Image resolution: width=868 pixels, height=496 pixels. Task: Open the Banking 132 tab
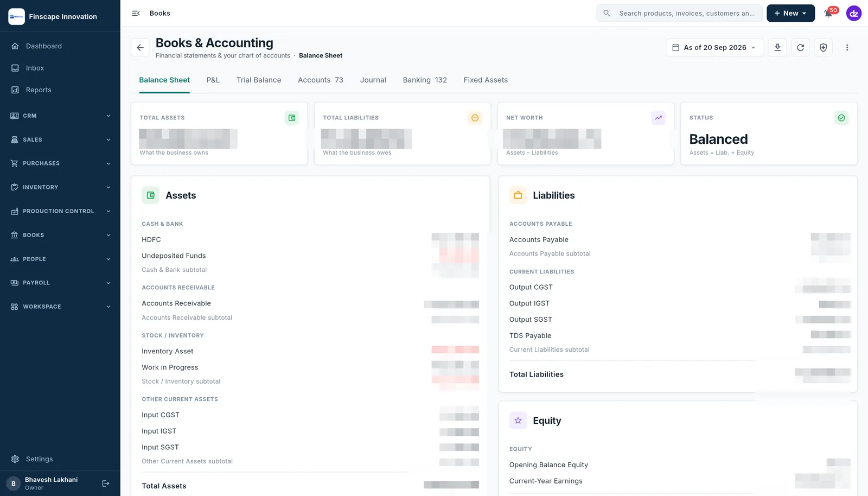point(425,80)
